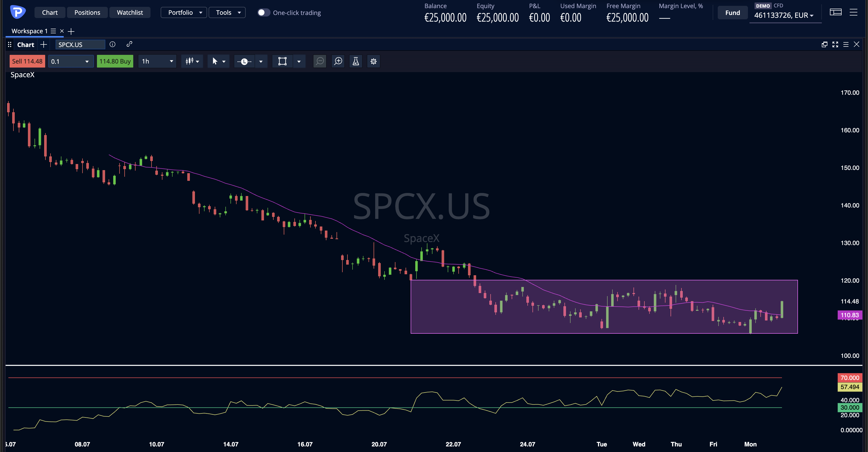This screenshot has width=868, height=452.
Task: Grab the chart panel drag handle
Action: tap(10, 44)
